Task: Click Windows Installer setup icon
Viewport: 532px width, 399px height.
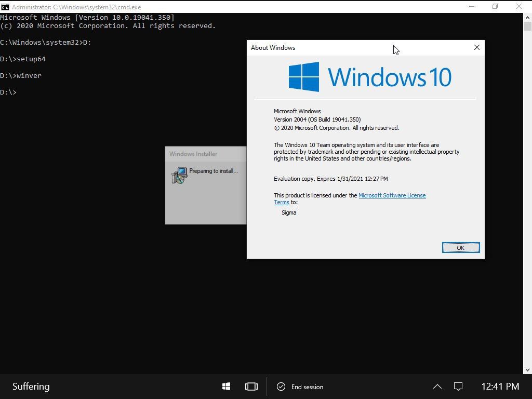Action: [179, 176]
